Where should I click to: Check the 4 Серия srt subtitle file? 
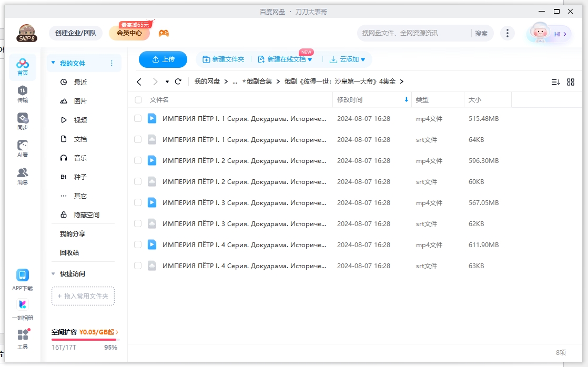tap(137, 266)
